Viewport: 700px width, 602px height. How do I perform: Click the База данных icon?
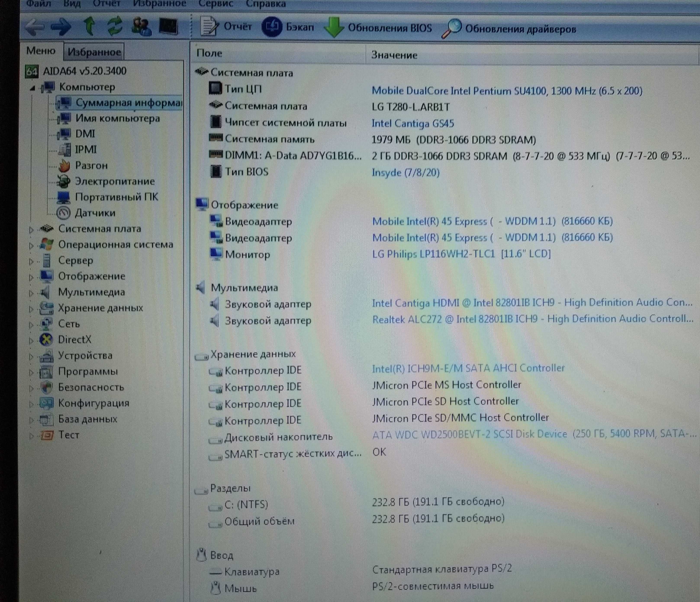tap(46, 419)
